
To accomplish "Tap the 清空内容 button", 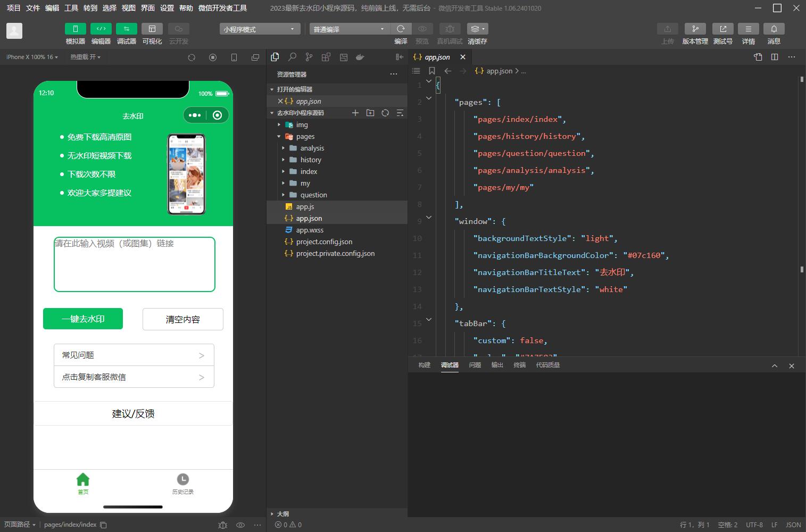I will point(183,319).
